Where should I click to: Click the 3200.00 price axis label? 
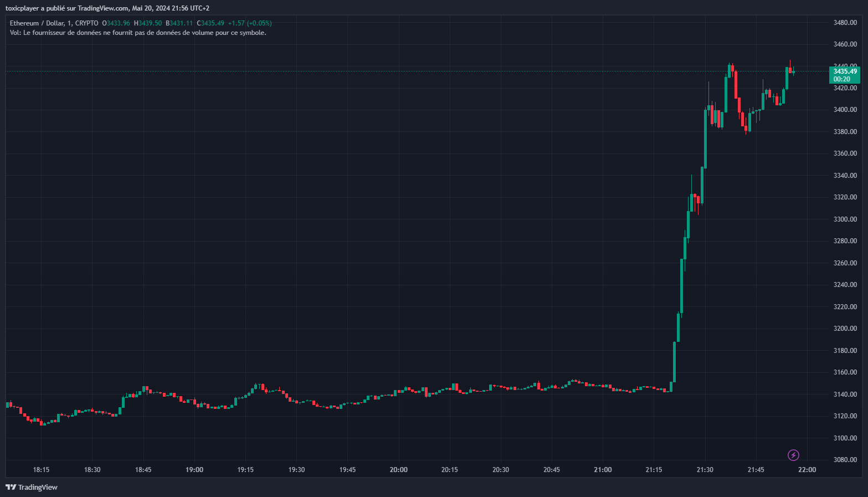point(845,329)
